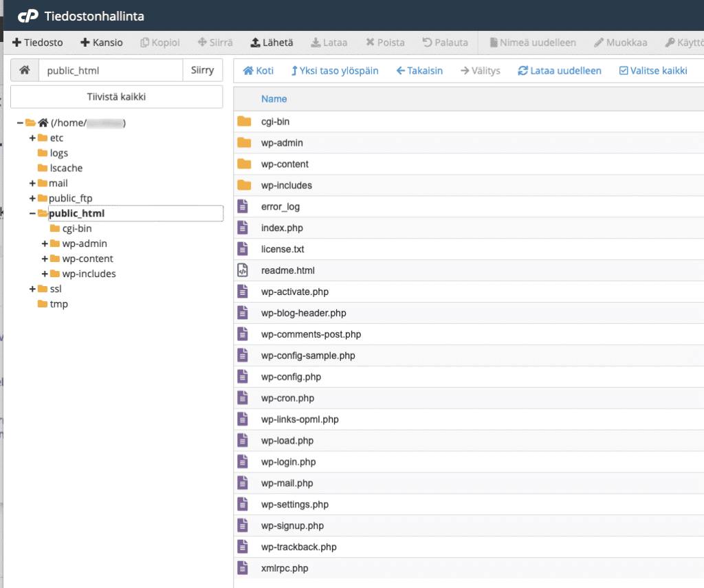Reload the listing with Lataa uudelleen
Viewport: 704px width, 588px height.
[560, 71]
